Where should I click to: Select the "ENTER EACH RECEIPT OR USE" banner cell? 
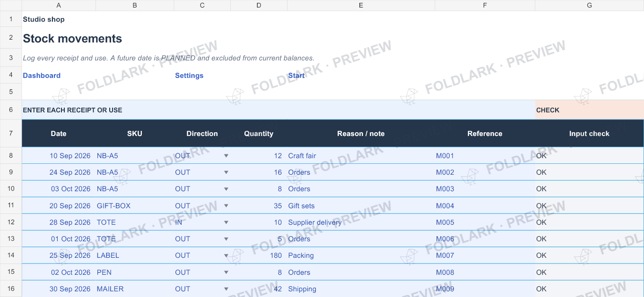coord(278,110)
